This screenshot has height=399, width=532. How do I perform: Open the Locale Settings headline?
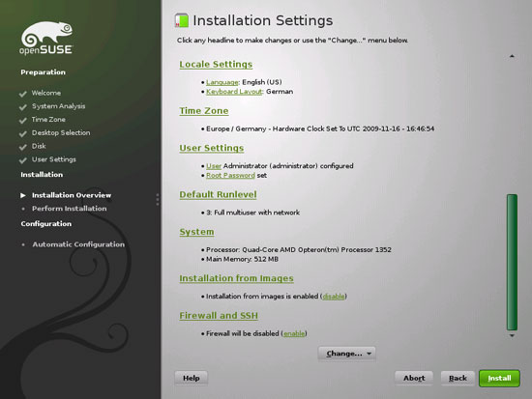pos(216,64)
